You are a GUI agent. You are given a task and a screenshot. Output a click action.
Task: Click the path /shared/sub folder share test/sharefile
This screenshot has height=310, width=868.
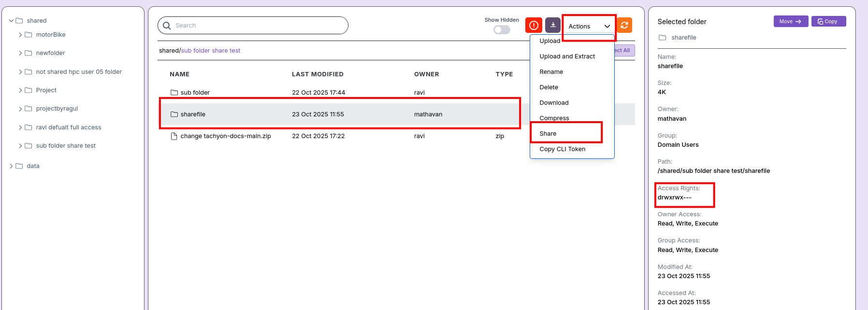pos(713,171)
